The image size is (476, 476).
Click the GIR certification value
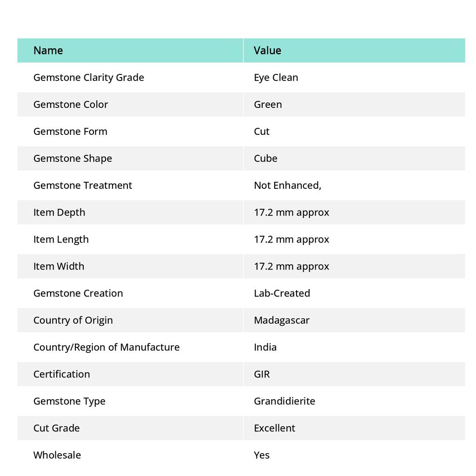262,374
